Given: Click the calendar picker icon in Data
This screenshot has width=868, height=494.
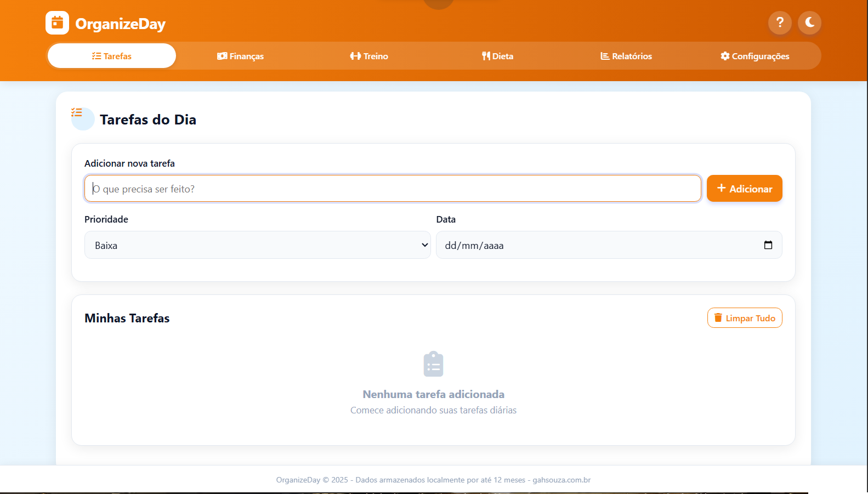Looking at the screenshot, I should pos(768,245).
